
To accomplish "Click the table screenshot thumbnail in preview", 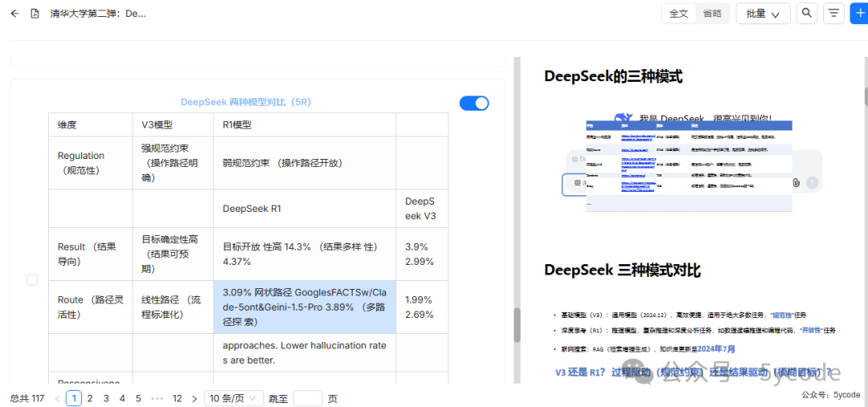I will pos(689,165).
